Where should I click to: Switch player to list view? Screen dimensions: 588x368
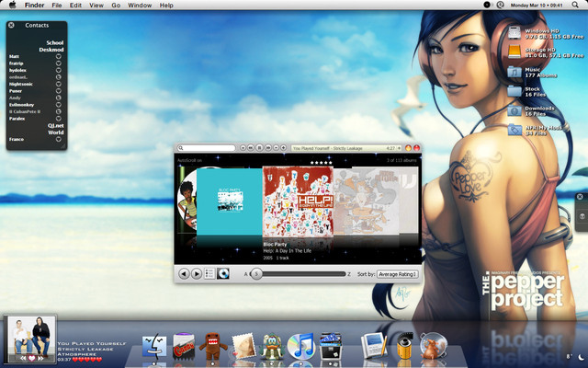[x=209, y=273]
